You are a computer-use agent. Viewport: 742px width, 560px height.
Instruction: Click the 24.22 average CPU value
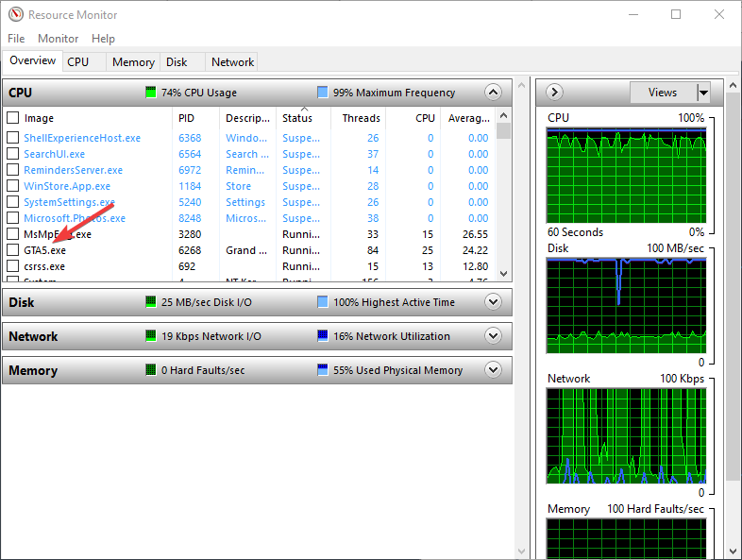coord(475,250)
